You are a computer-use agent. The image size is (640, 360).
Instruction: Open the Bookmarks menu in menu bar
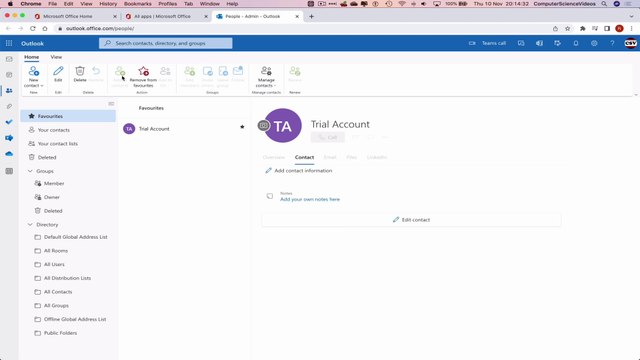138,4
